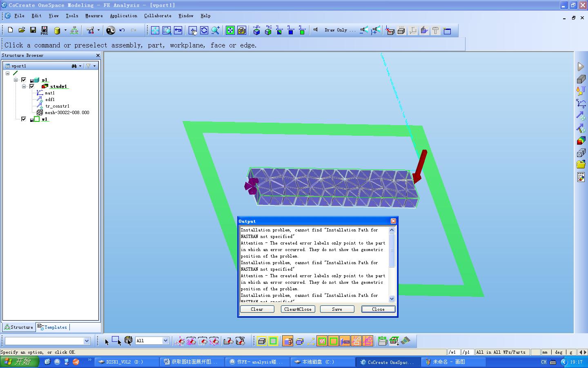This screenshot has width=588, height=368.
Task: Select the Zoom window tool
Action: [x=167, y=30]
